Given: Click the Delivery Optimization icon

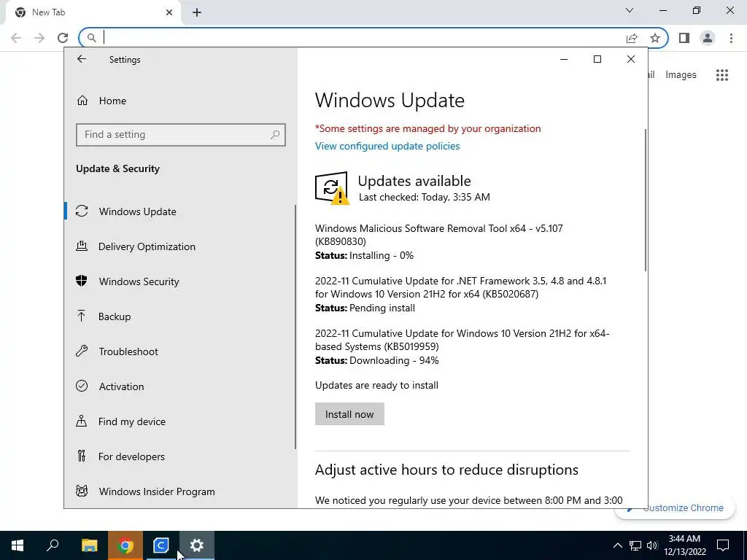Looking at the screenshot, I should click(82, 246).
